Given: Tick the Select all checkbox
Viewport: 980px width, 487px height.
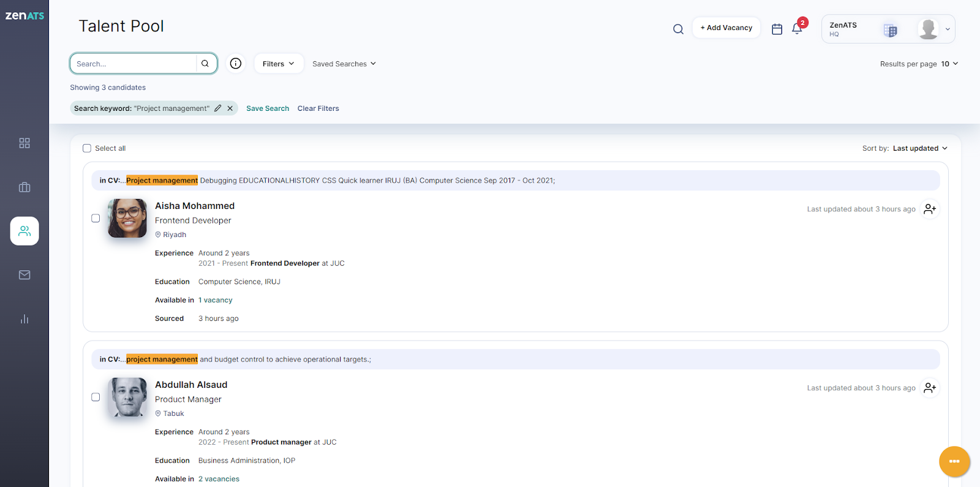Looking at the screenshot, I should coord(87,148).
